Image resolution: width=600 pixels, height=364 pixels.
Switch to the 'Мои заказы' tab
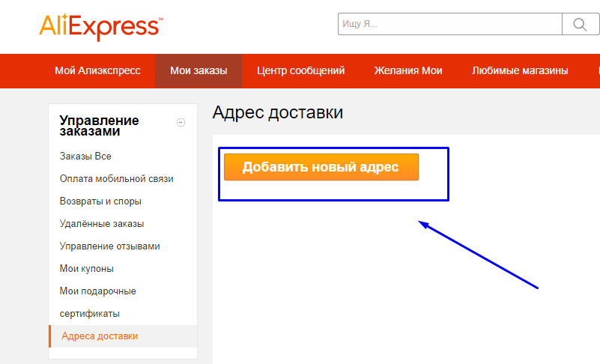pos(199,71)
